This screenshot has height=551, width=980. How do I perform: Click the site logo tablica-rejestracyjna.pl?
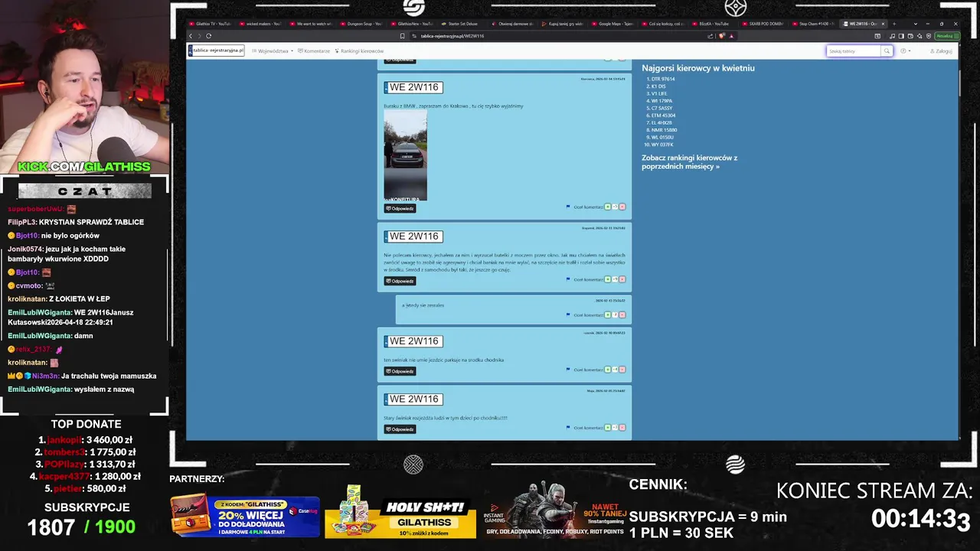(217, 51)
